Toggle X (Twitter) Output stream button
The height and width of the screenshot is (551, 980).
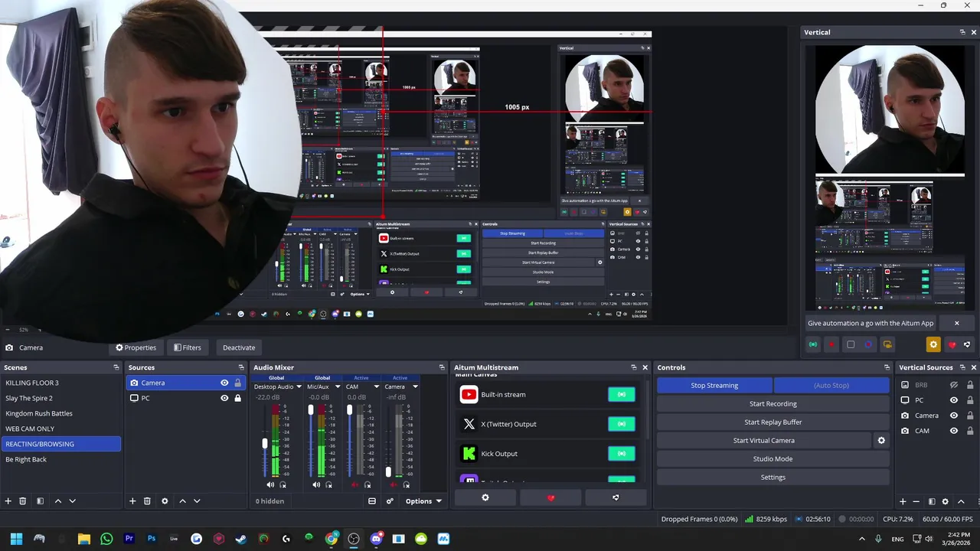click(621, 424)
